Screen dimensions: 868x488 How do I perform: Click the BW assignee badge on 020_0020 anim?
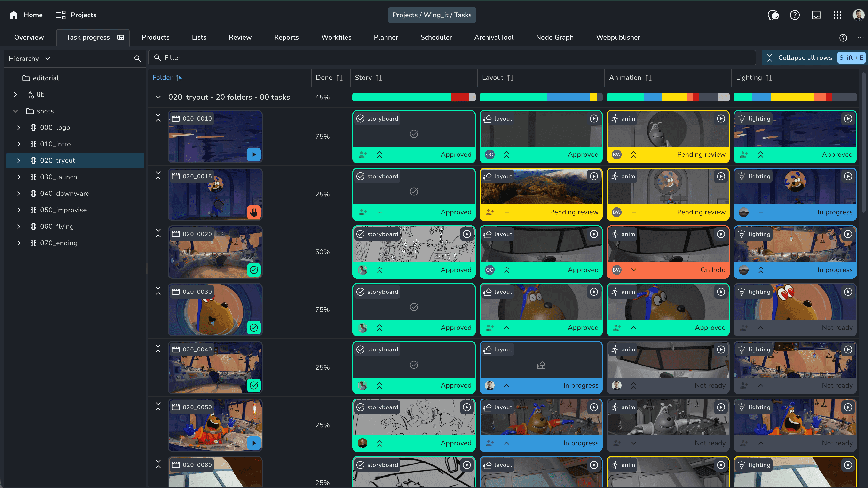(x=617, y=270)
